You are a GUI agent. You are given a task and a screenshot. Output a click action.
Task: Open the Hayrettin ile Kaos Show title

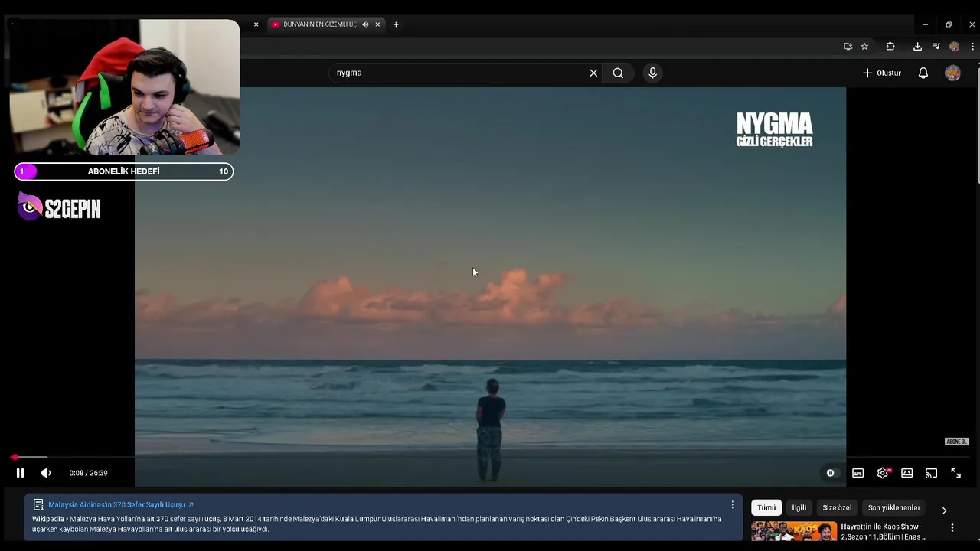[884, 532]
